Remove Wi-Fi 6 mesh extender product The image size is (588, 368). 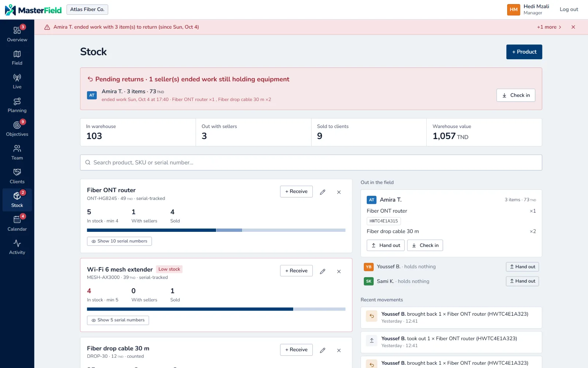[x=339, y=271]
